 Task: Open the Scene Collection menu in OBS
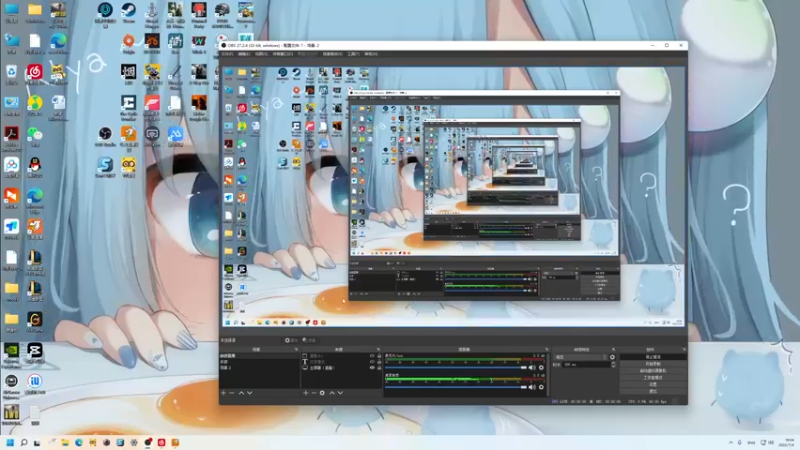[332, 54]
